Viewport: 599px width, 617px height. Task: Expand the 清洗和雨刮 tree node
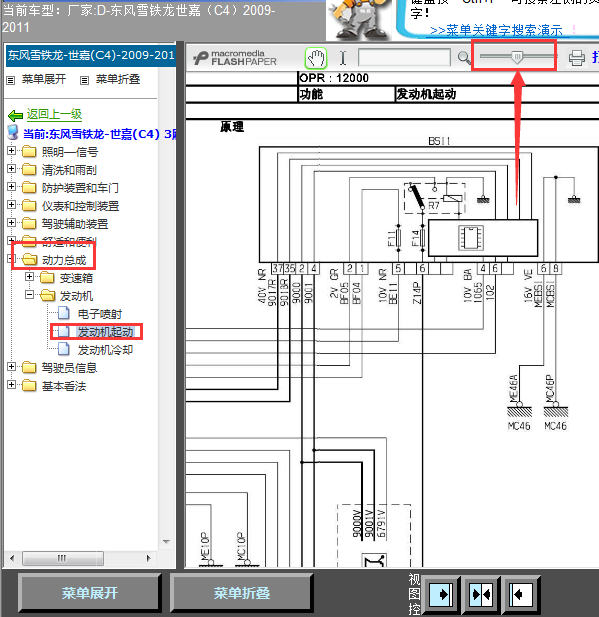pos(11,169)
